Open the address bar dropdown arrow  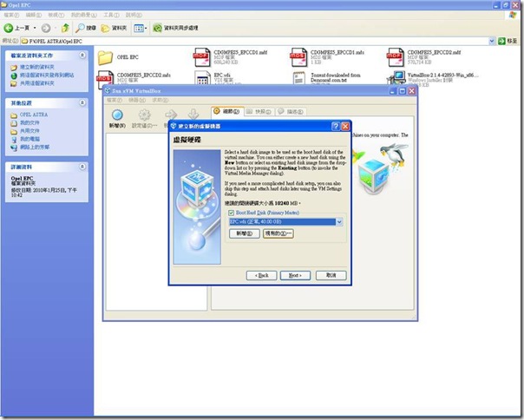(492, 41)
